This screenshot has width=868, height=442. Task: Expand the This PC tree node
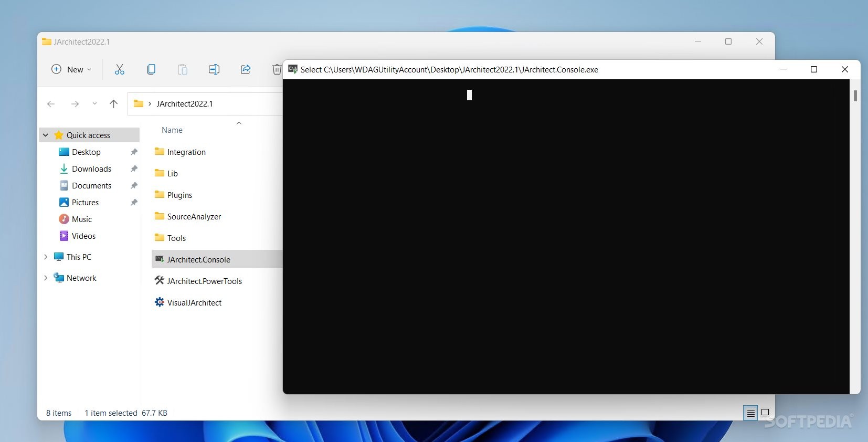pos(46,257)
